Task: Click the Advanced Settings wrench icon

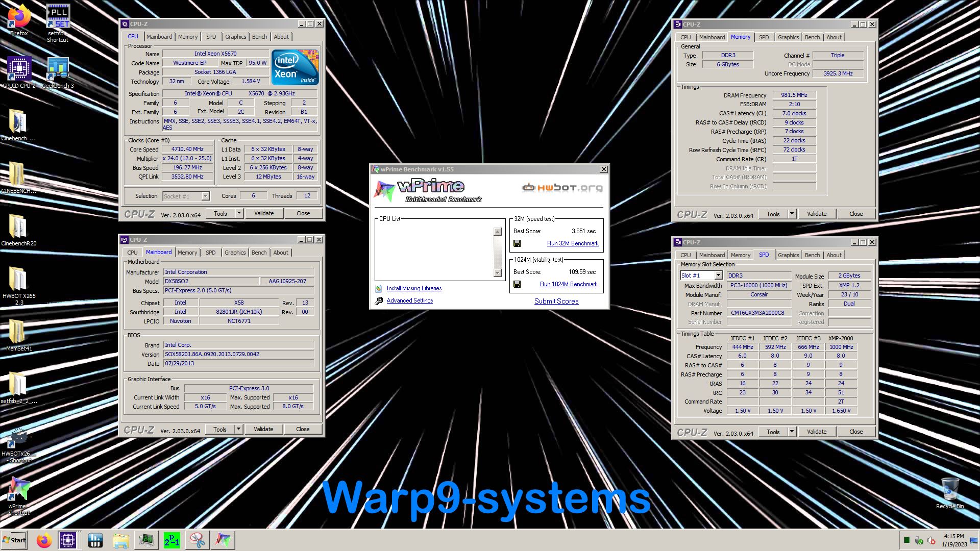Action: (x=379, y=301)
